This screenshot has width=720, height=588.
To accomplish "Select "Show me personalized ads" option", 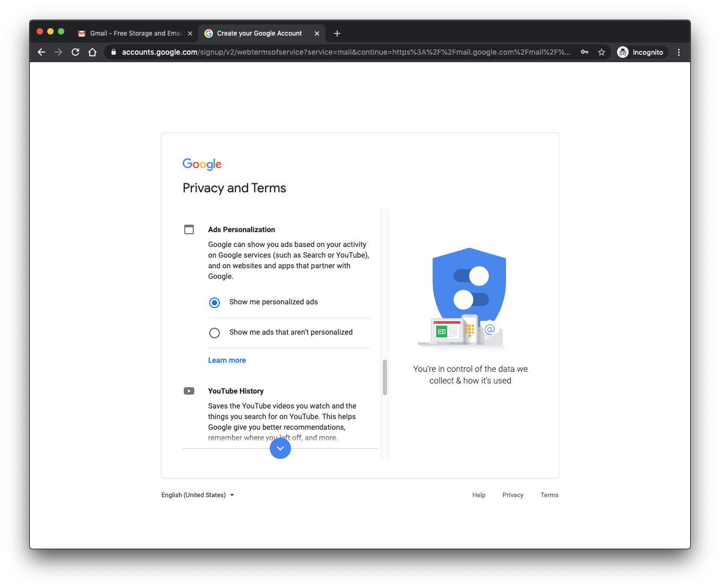I will (215, 303).
